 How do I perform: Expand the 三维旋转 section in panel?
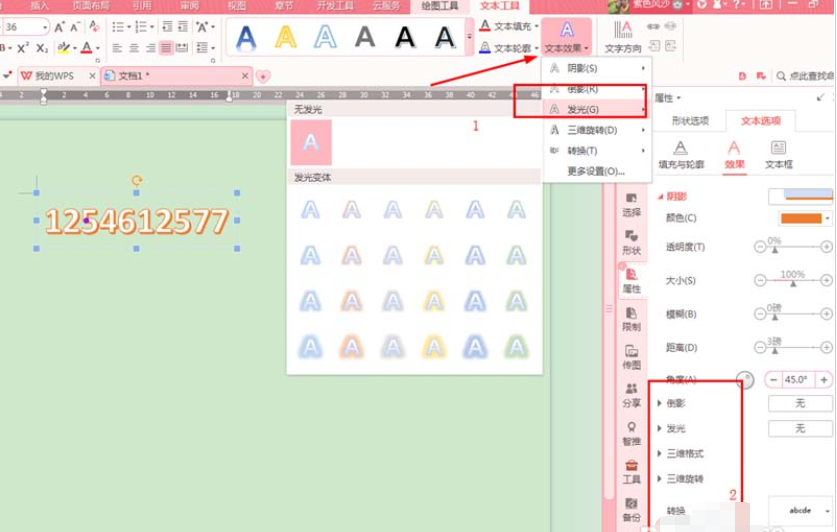click(660, 478)
